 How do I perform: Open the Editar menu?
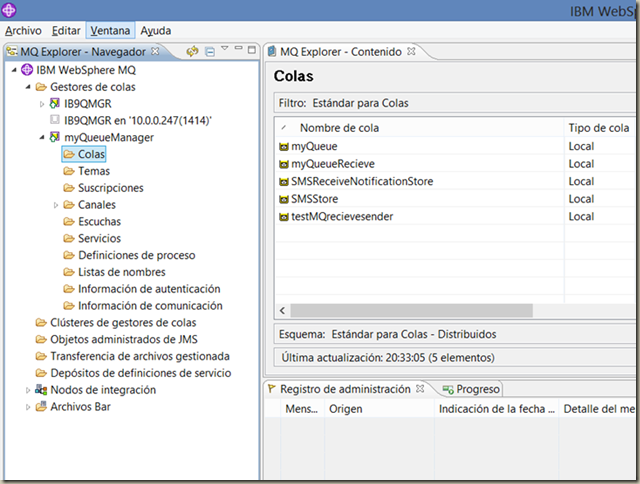[x=66, y=31]
